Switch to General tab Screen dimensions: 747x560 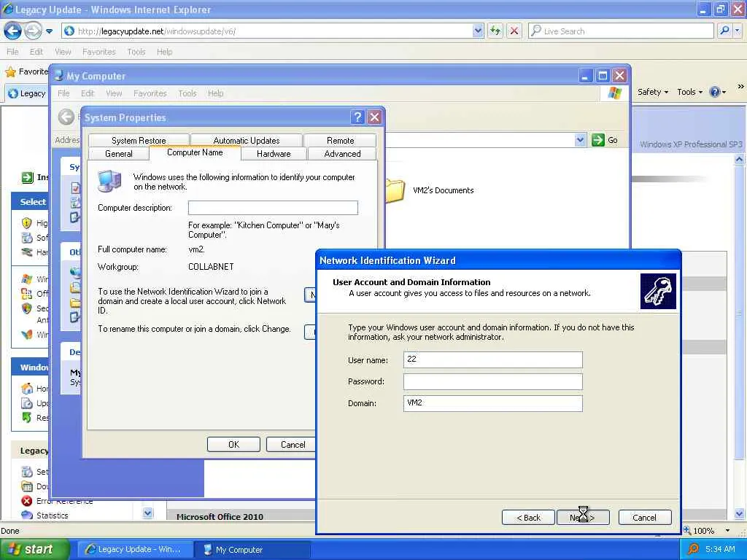click(x=119, y=153)
